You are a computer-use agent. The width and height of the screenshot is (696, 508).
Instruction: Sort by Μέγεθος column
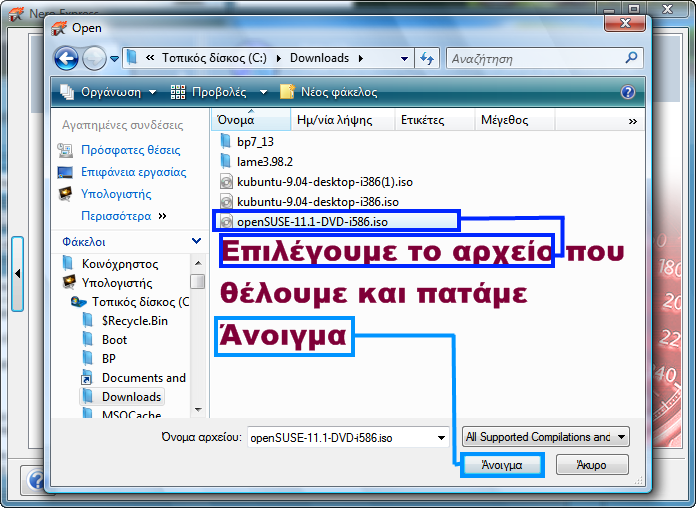point(514,120)
